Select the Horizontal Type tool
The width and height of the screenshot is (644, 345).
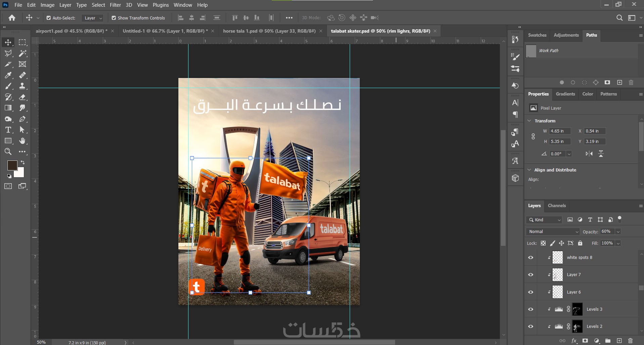coord(8,130)
